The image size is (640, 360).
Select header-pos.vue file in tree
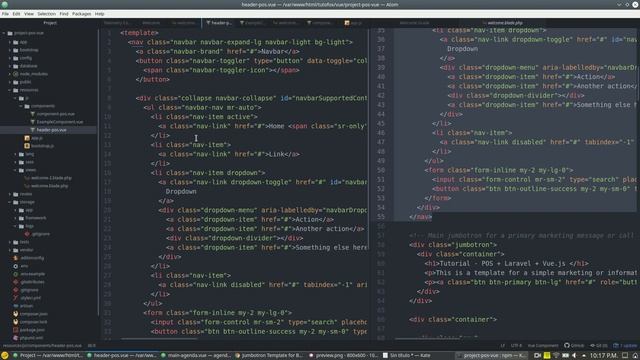coord(51,130)
